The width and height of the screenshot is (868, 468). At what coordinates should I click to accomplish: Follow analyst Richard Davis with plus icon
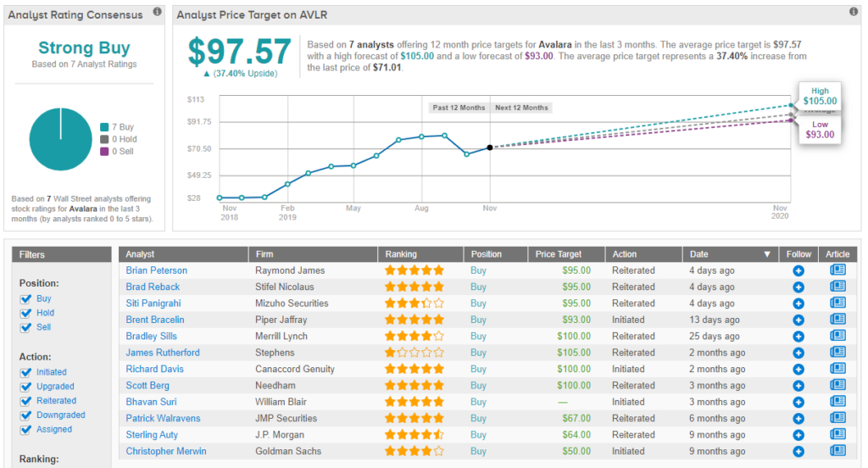pyautogui.click(x=798, y=370)
